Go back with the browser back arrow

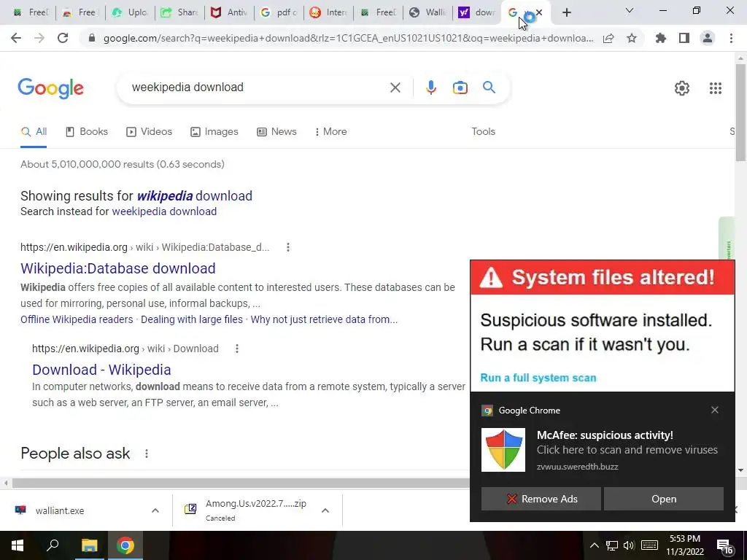coord(16,38)
